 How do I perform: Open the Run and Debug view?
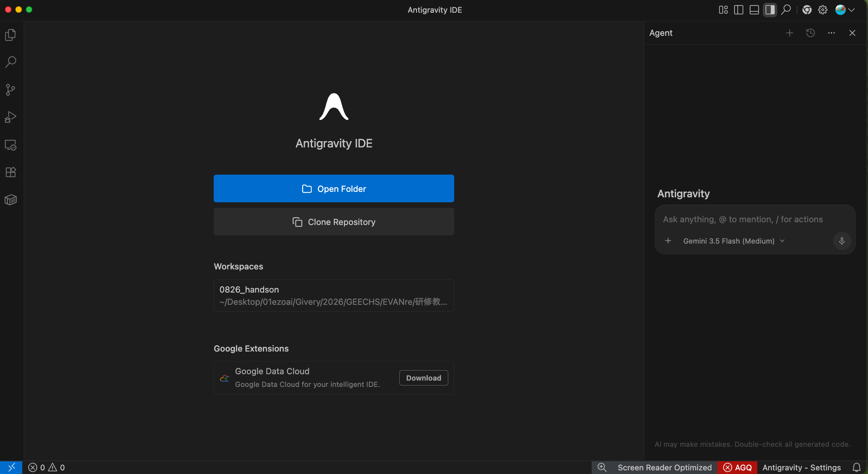[x=11, y=117]
